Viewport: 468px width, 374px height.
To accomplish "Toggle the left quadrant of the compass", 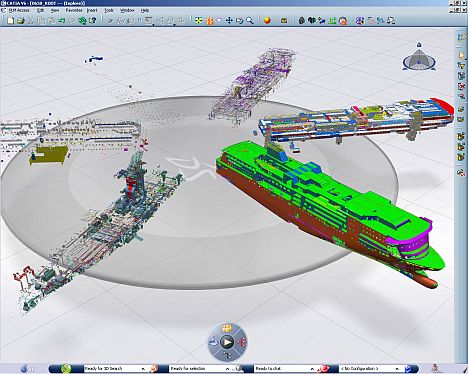I will pyautogui.click(x=213, y=342).
